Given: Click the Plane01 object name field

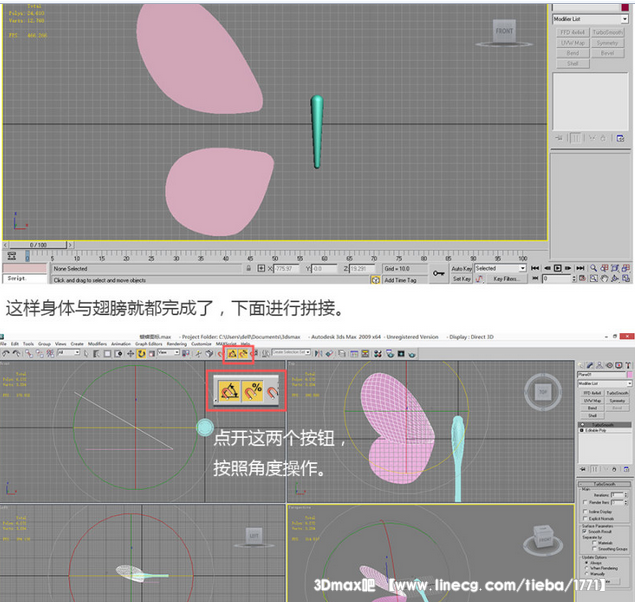Looking at the screenshot, I should (x=601, y=374).
